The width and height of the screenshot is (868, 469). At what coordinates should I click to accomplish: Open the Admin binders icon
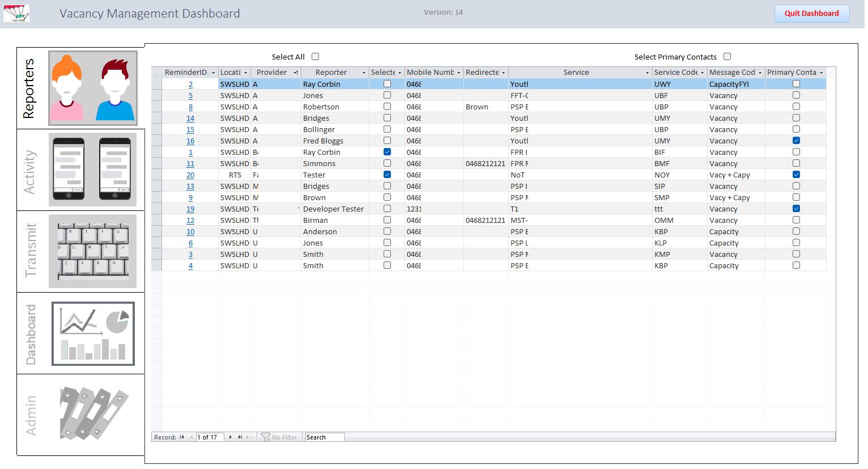[x=93, y=414]
